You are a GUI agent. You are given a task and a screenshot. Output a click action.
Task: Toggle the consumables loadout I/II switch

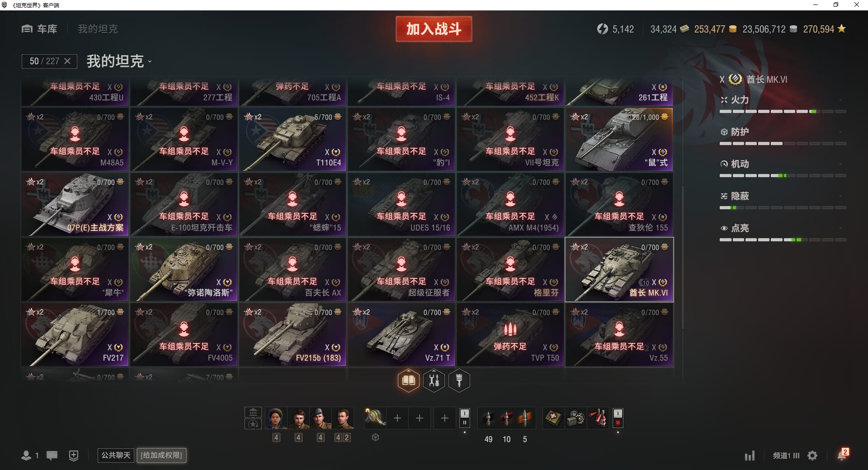tap(618, 418)
